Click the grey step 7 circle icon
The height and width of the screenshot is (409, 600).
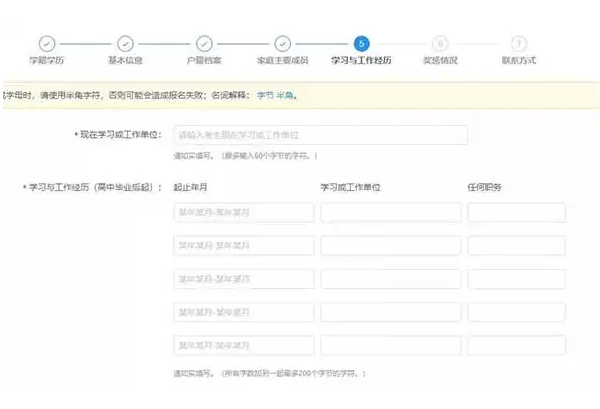tap(519, 44)
